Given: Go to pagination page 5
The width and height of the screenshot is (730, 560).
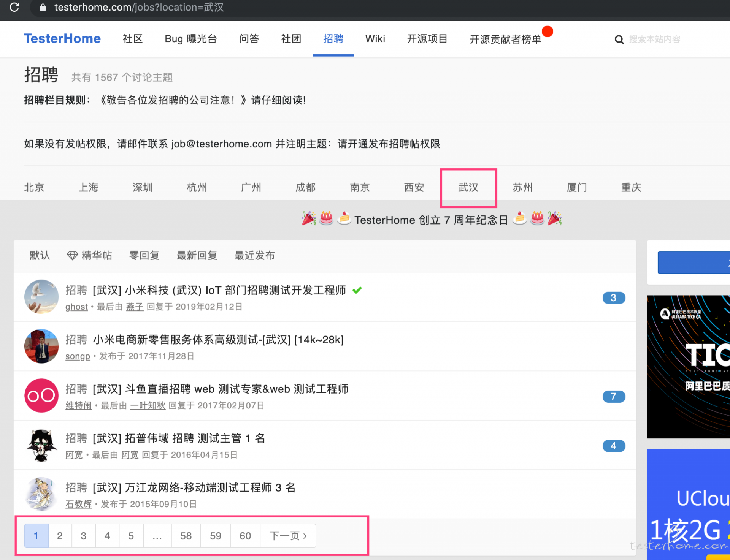Looking at the screenshot, I should click(x=131, y=536).
